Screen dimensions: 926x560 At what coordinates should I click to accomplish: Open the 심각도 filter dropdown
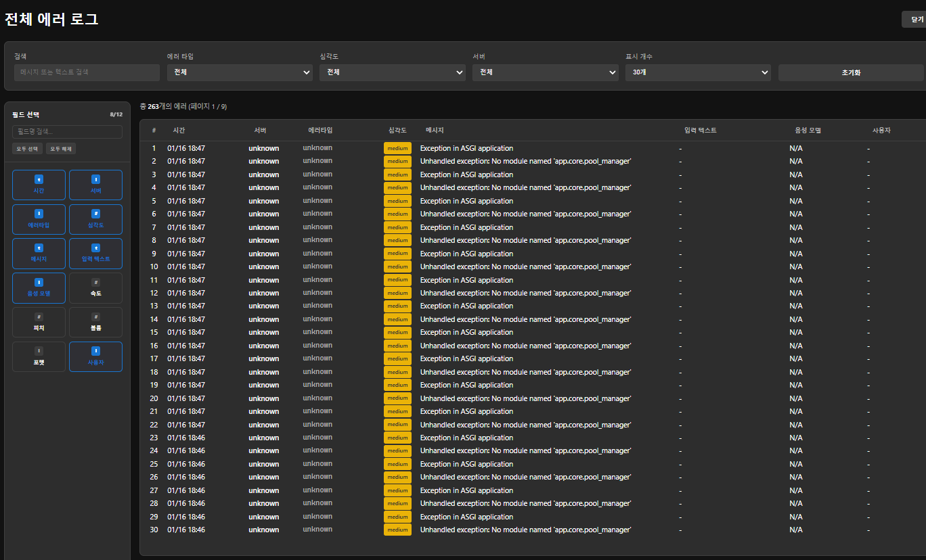pos(393,72)
